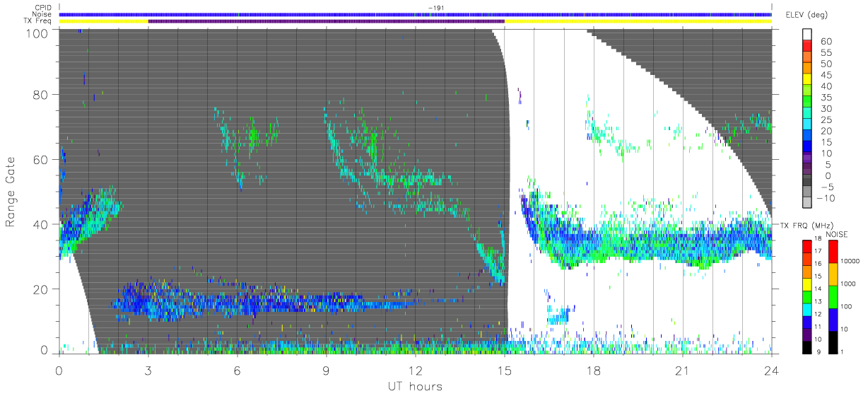Click the 17 tick on TX FRQ scale

(x=818, y=251)
